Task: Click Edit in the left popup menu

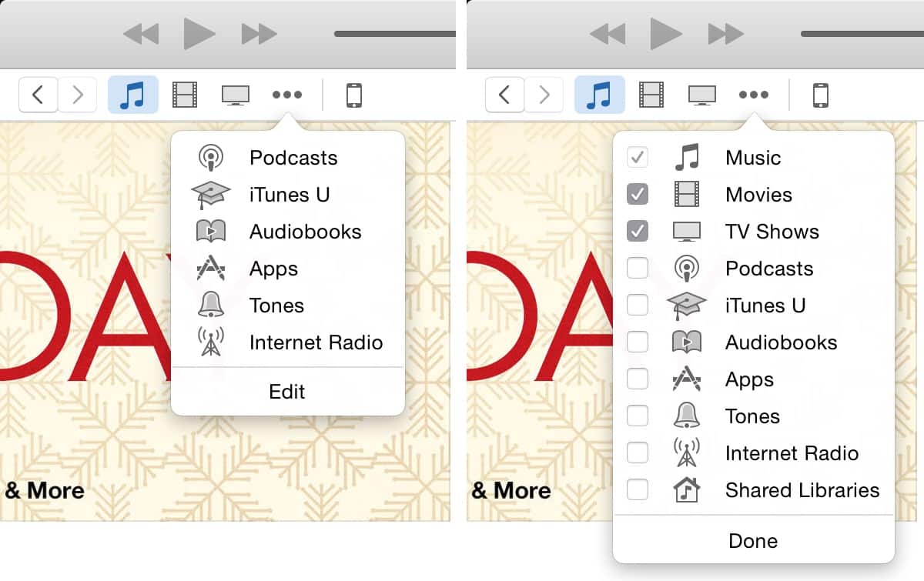Action: coord(287,392)
